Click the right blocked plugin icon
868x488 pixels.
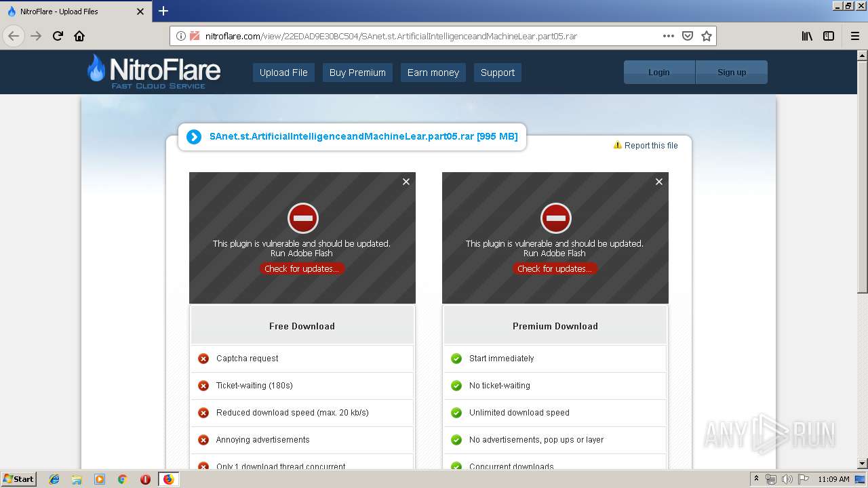point(555,218)
